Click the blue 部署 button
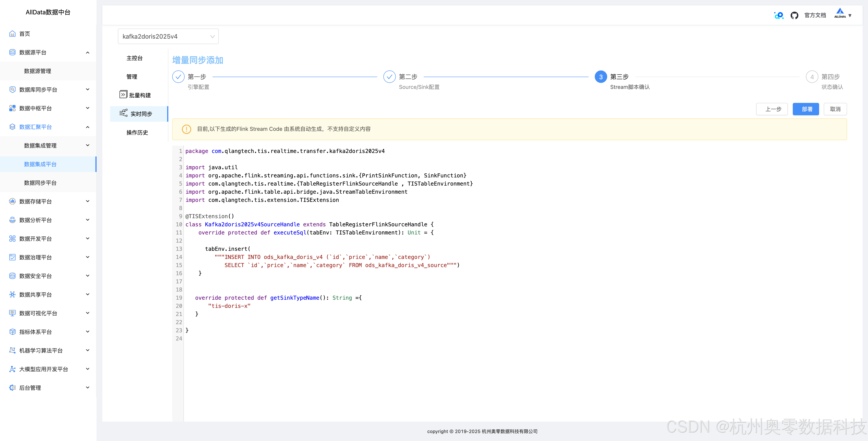Screen dimensions: 868x441 click(x=806, y=109)
